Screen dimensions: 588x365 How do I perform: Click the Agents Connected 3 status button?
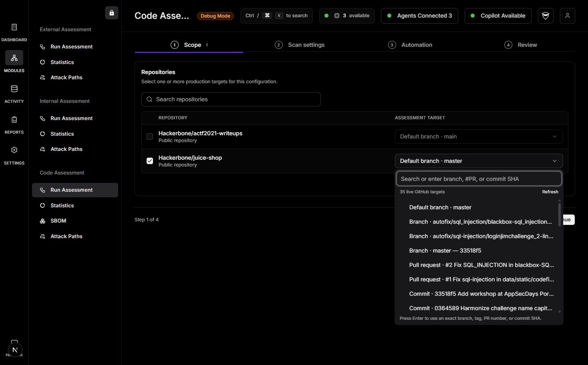(x=419, y=16)
